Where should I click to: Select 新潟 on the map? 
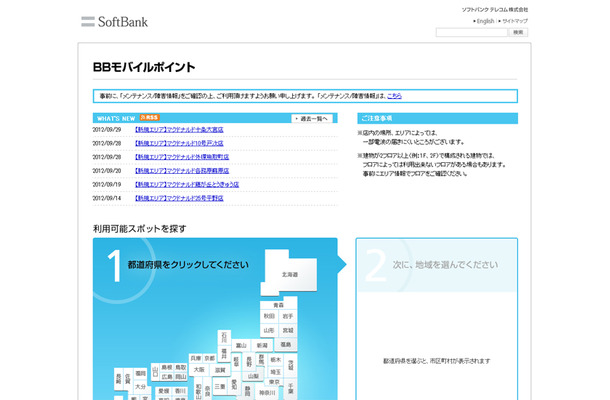click(262, 345)
